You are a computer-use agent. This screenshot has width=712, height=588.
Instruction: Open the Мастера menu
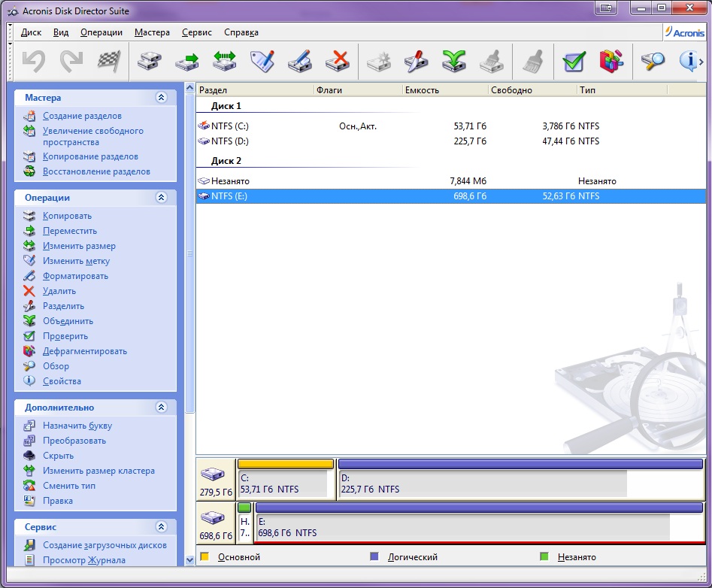click(x=152, y=32)
